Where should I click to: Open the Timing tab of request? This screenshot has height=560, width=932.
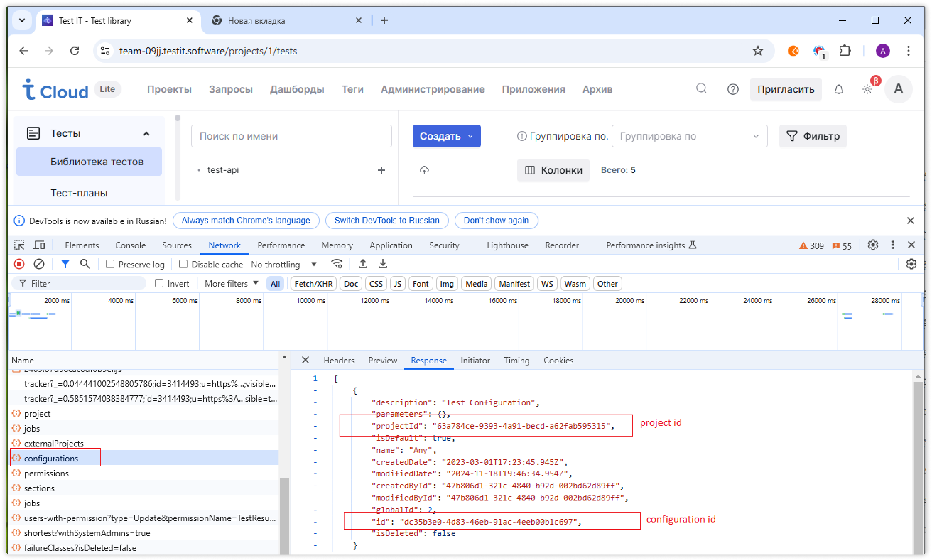517,360
